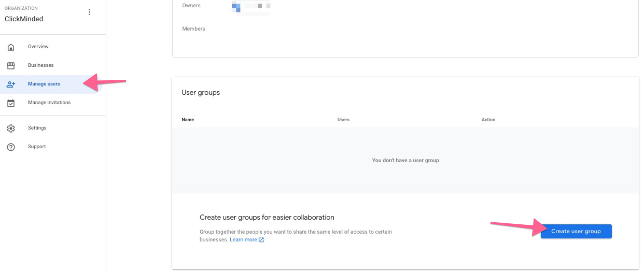This screenshot has width=644, height=273.
Task: Click the Settings gear icon
Action: tap(11, 128)
